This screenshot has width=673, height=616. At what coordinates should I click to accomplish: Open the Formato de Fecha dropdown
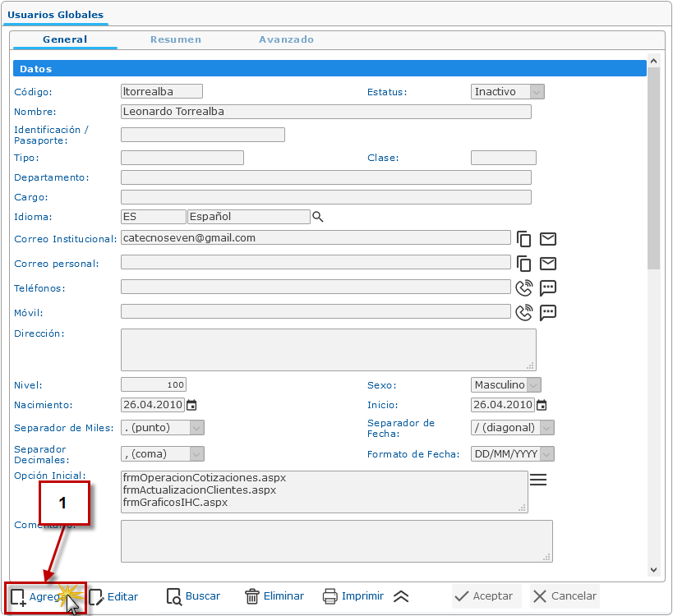pyautogui.click(x=546, y=454)
